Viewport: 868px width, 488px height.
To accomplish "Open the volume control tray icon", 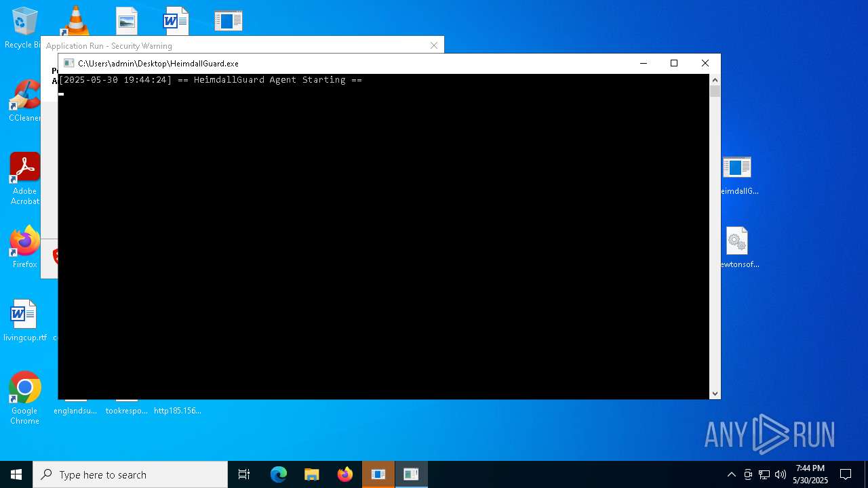I will [x=781, y=474].
